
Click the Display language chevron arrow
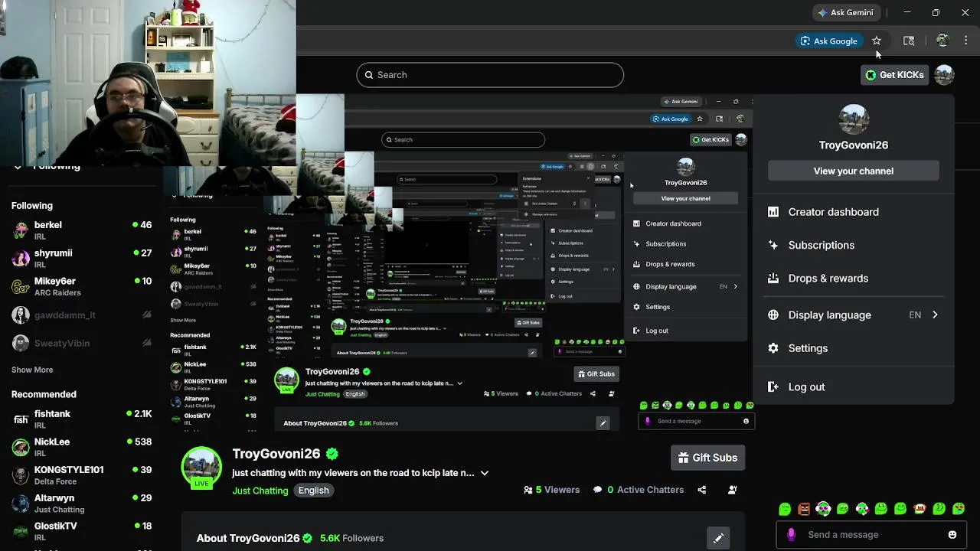935,315
